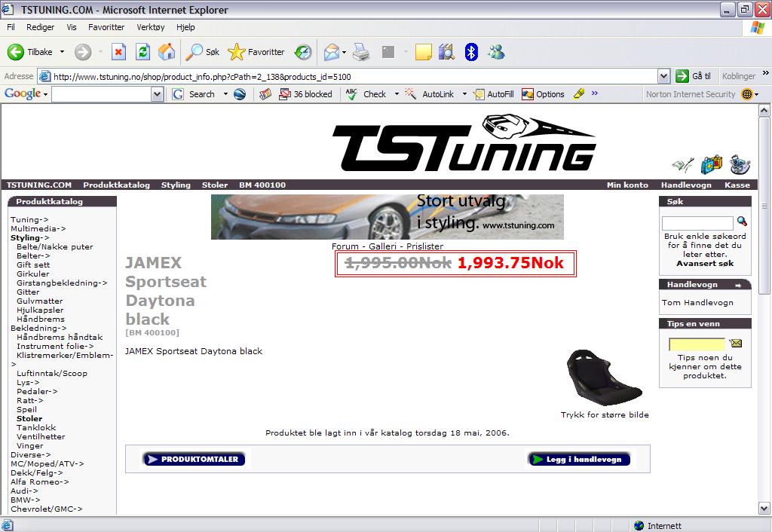Click the page scrollbar down arrow
This screenshot has width=772, height=532.
pyautogui.click(x=764, y=509)
